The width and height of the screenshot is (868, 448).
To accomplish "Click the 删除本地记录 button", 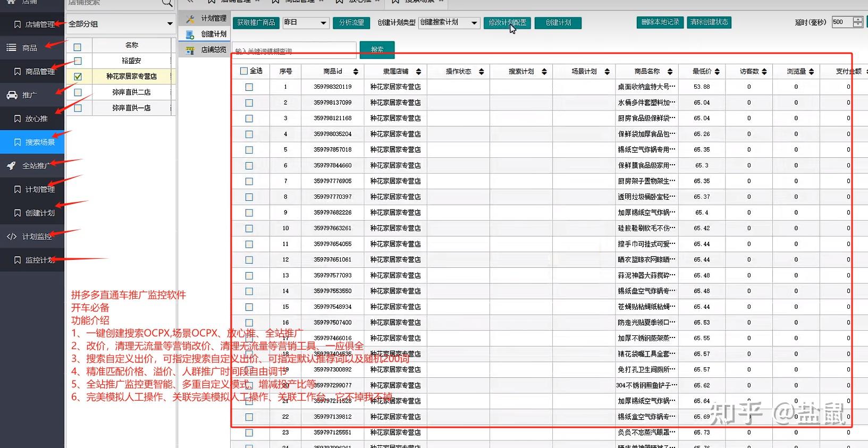I will (660, 22).
